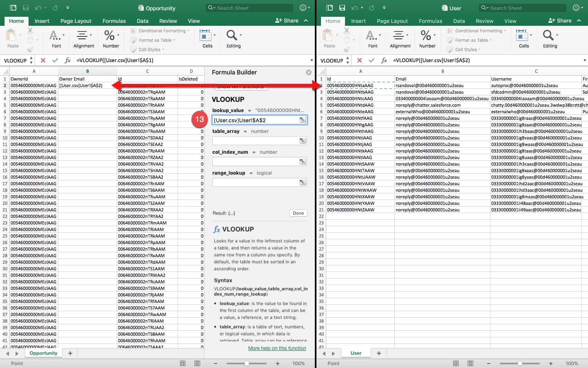Screen dimensions: 588x368
Task: Click range selector icon for lookup_value
Action: (x=303, y=120)
